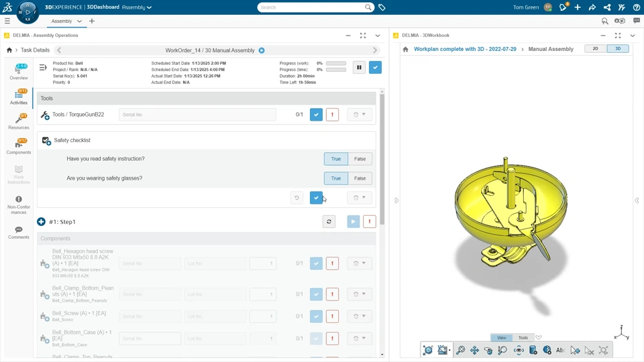Select the zoom magnifier tool in 3D toolbar
This screenshot has height=362, width=644.
point(502,350)
